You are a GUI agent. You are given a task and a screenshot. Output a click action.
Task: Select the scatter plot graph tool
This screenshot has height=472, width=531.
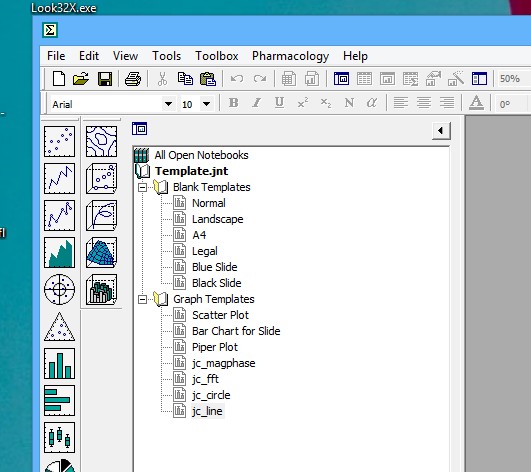pos(59,142)
